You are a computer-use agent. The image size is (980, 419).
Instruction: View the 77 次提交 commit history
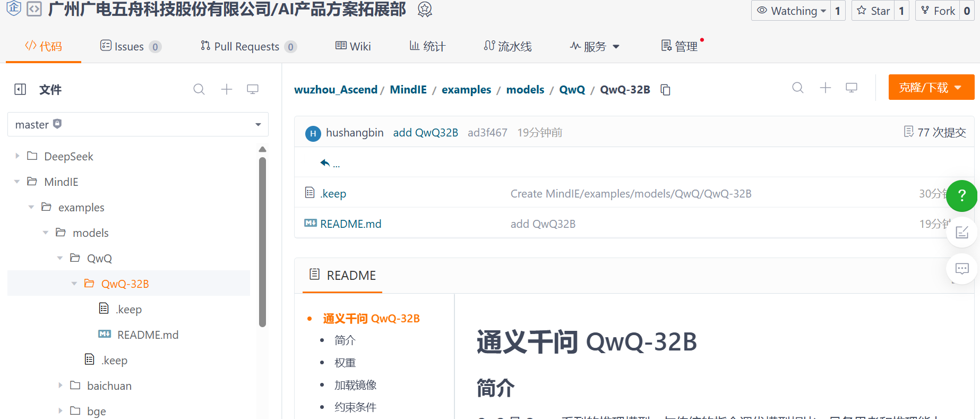point(935,132)
